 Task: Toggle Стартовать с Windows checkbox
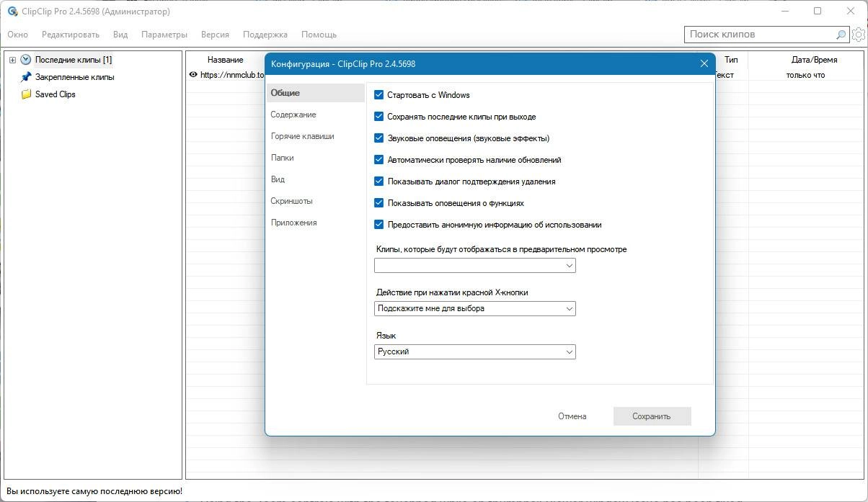(x=379, y=95)
